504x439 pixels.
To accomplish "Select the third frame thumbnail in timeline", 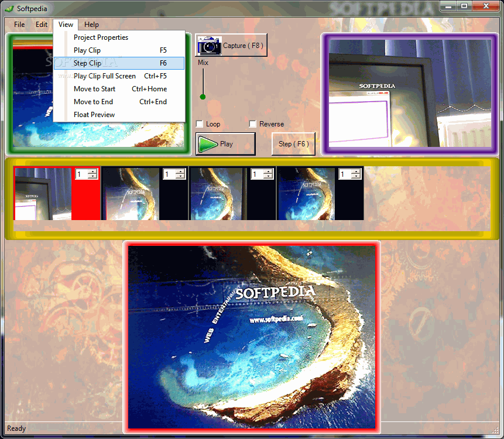I will click(x=218, y=194).
